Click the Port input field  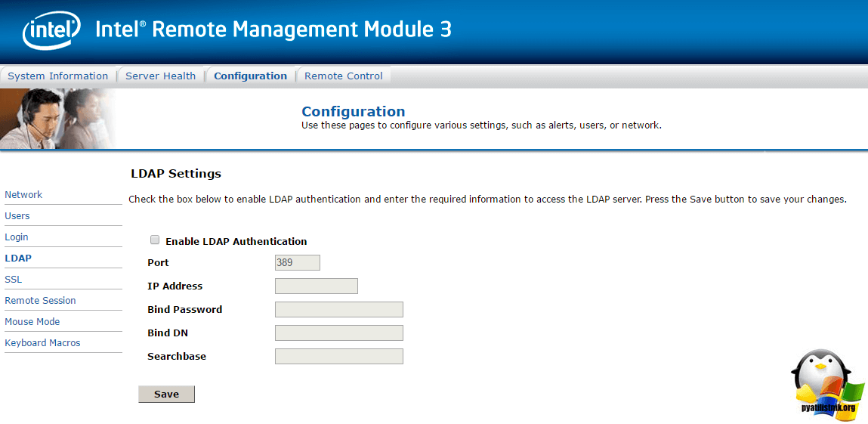[298, 263]
